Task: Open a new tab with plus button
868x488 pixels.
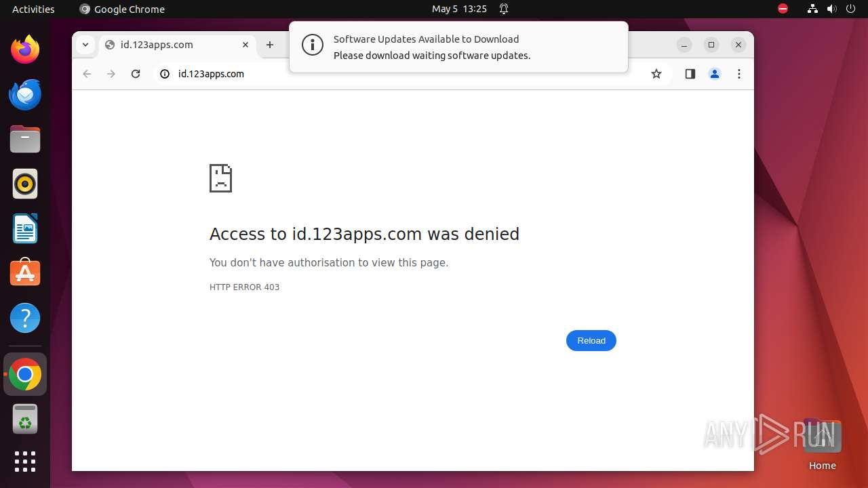Action: 270,45
